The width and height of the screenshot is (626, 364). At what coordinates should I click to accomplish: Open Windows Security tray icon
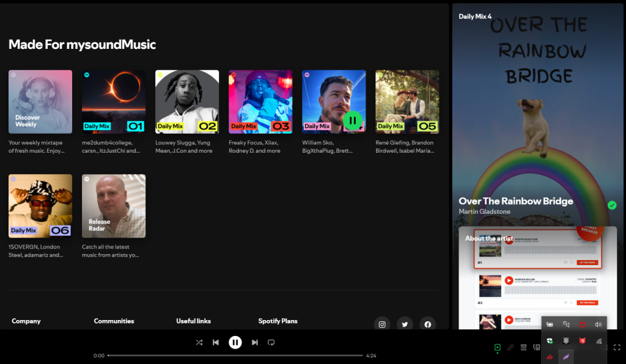tap(550, 340)
